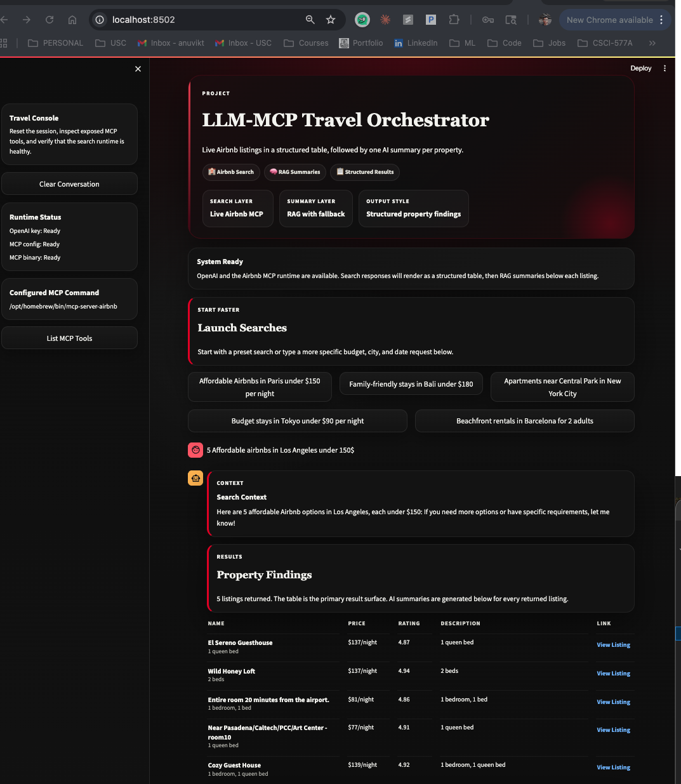The height and width of the screenshot is (784, 681).
Task: Launch Budget stays in Tokyo search
Action: click(298, 421)
